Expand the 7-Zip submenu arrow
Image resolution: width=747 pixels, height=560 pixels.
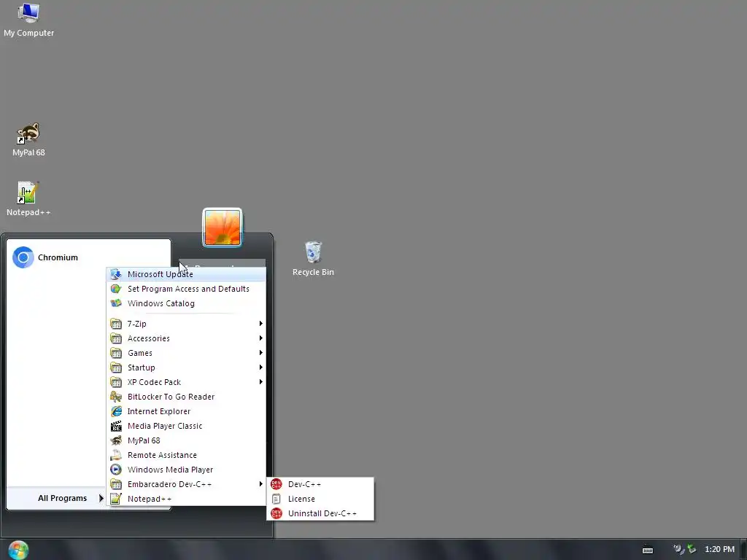click(x=261, y=324)
